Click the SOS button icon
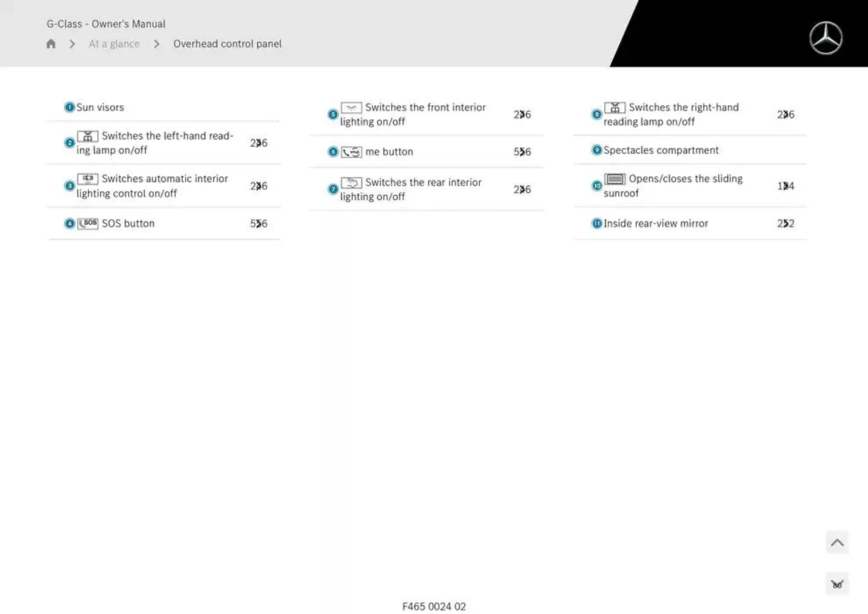 pyautogui.click(x=88, y=223)
